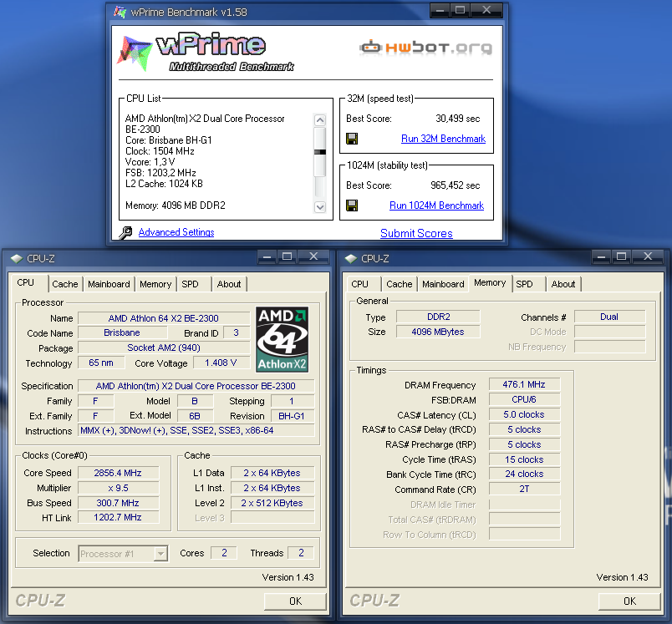Click the AMD Athlon X2 logo image
The image size is (672, 624).
[x=282, y=339]
